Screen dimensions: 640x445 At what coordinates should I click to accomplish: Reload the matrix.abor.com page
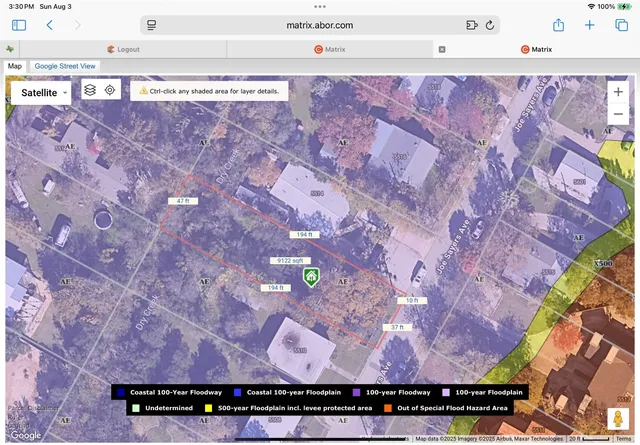tap(490, 25)
